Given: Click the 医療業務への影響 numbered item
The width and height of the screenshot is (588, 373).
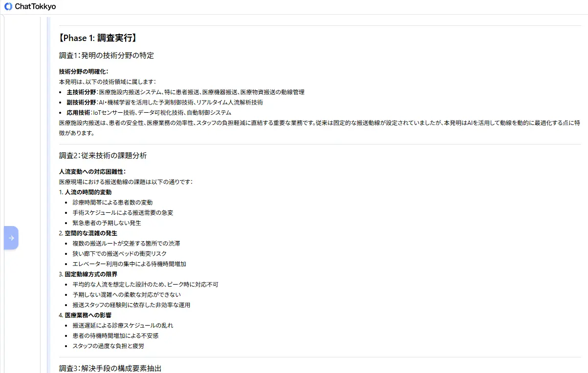Looking at the screenshot, I should point(88,315).
